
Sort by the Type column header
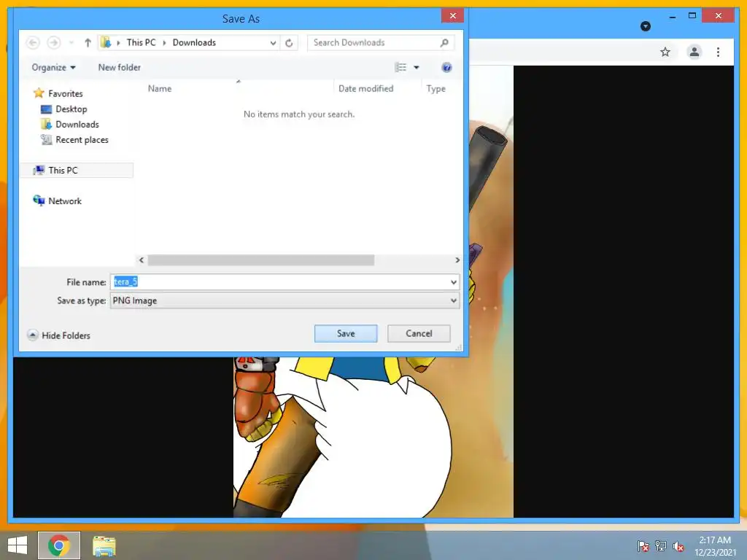point(436,88)
